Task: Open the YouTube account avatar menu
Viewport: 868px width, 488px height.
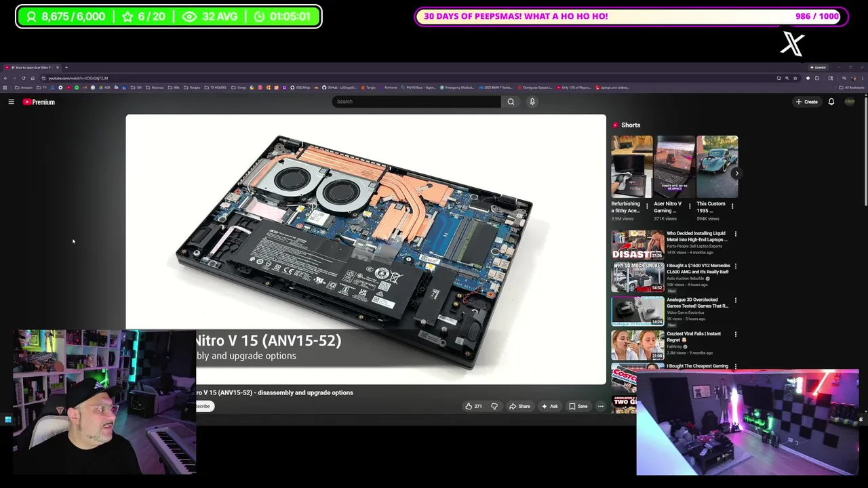Action: [850, 102]
